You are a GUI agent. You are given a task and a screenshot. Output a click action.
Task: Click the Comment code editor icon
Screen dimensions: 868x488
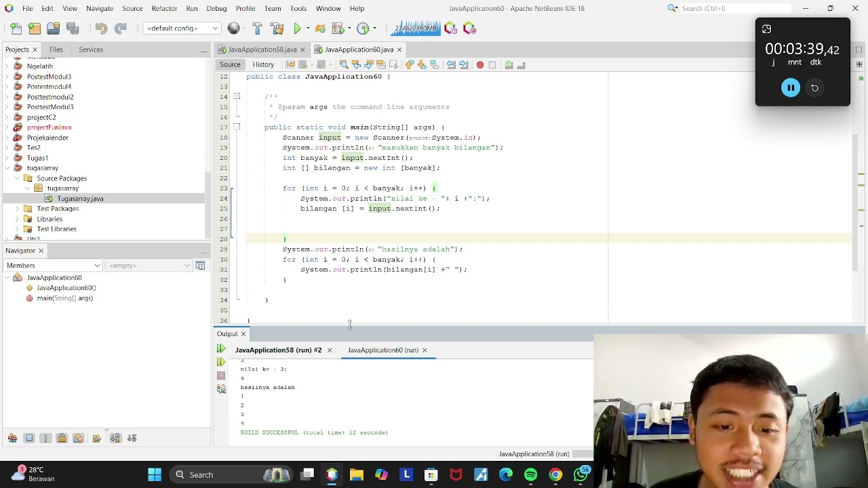pos(509,64)
